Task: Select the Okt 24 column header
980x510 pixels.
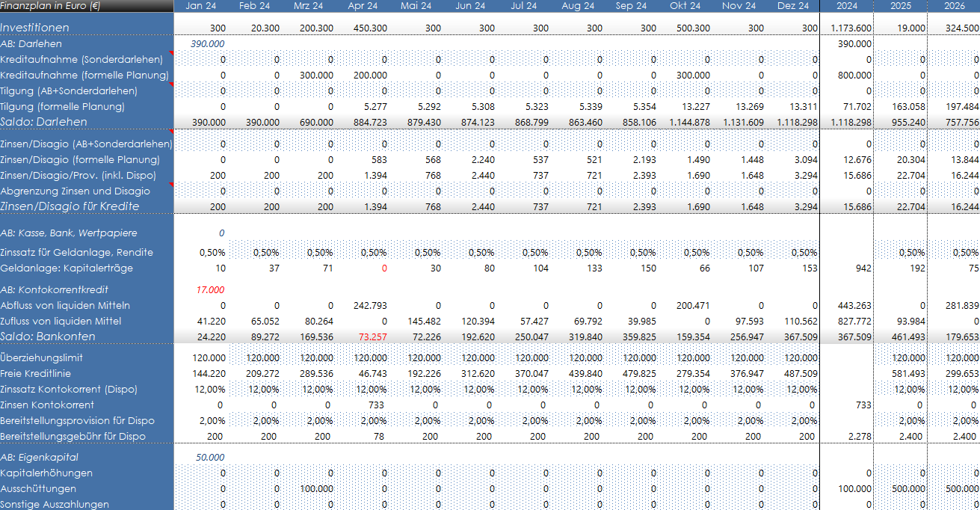Action: click(685, 6)
